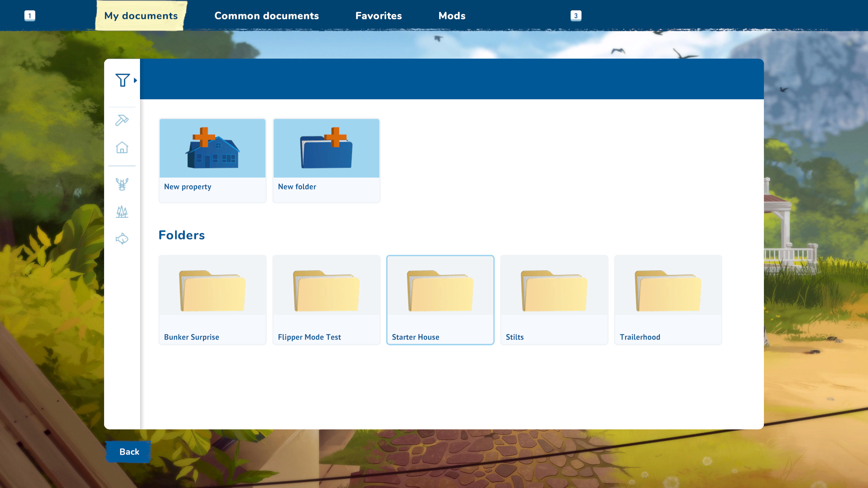Select the hammer/build tool icon
Screen dimensions: 868x488
[122, 120]
